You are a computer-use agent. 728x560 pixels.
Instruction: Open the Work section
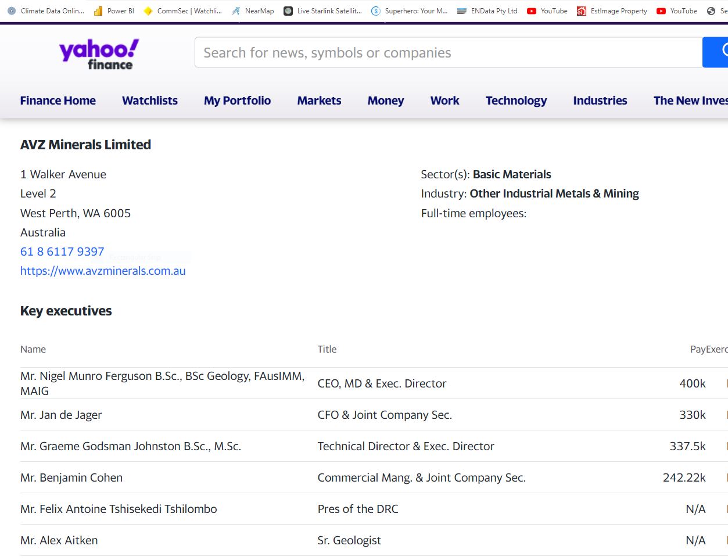[445, 100]
